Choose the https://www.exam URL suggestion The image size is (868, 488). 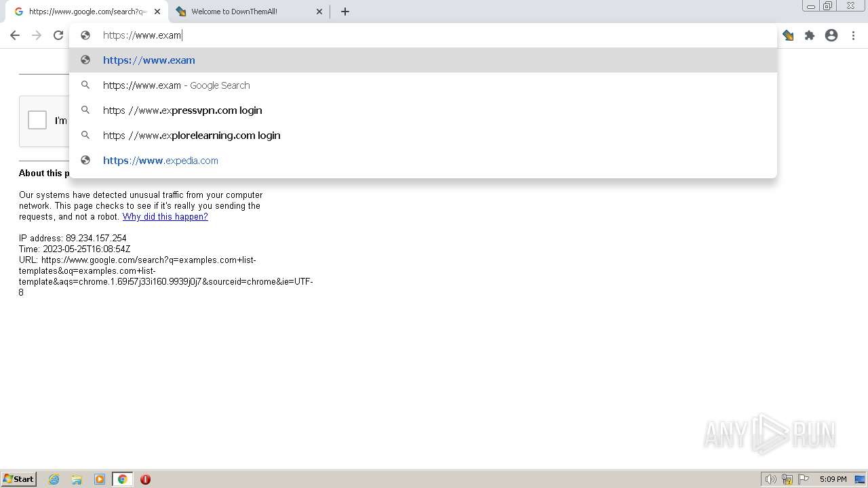point(423,60)
